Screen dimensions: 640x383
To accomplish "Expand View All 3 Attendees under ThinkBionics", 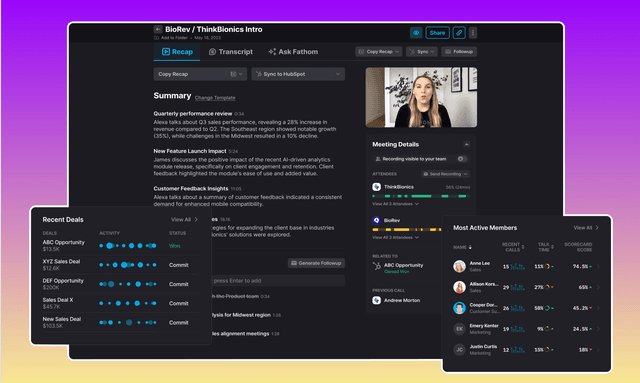I will pyautogui.click(x=395, y=204).
